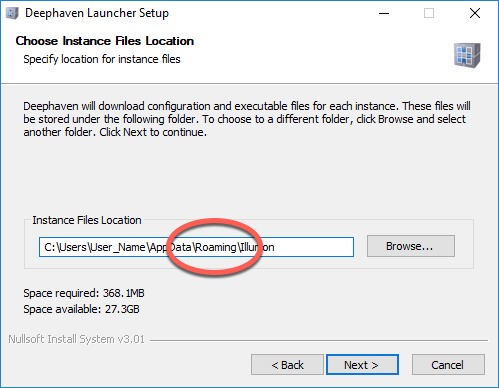Image resolution: width=499 pixels, height=388 pixels.
Task: Click the 'Deephaven Launcher Setup' title text
Action: (97, 13)
